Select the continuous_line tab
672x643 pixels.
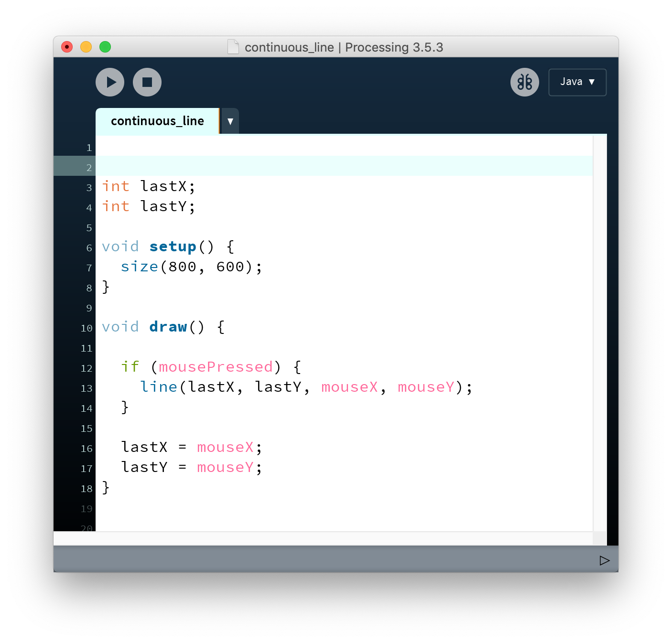click(x=157, y=121)
